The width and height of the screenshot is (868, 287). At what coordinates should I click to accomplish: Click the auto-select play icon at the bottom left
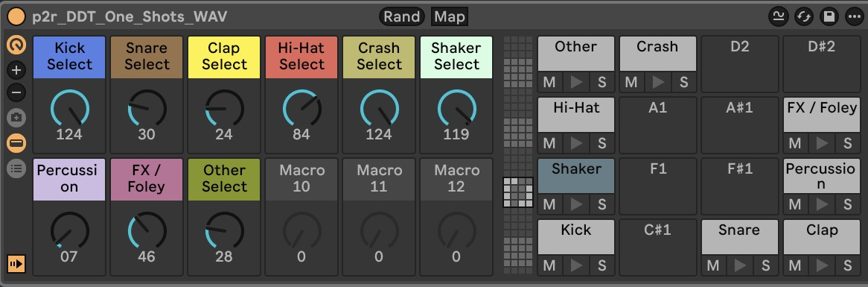pyautogui.click(x=16, y=264)
